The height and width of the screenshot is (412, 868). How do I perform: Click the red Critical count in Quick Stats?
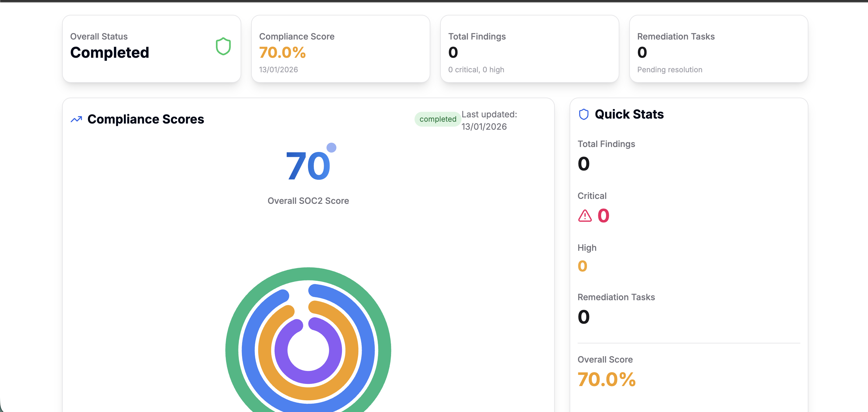click(603, 216)
